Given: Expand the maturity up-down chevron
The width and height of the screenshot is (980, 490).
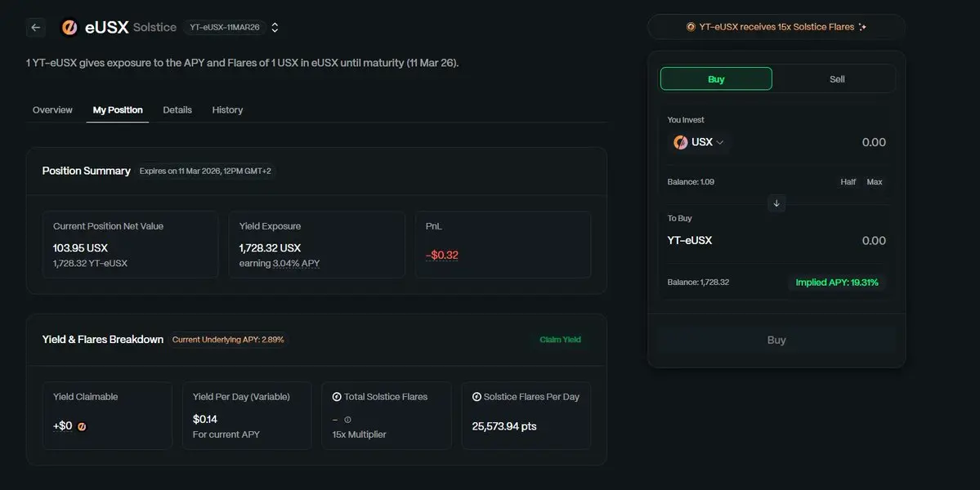Looking at the screenshot, I should tap(275, 27).
